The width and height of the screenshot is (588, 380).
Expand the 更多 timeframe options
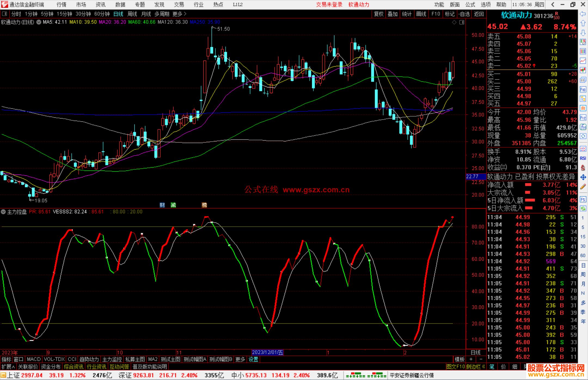(x=179, y=14)
